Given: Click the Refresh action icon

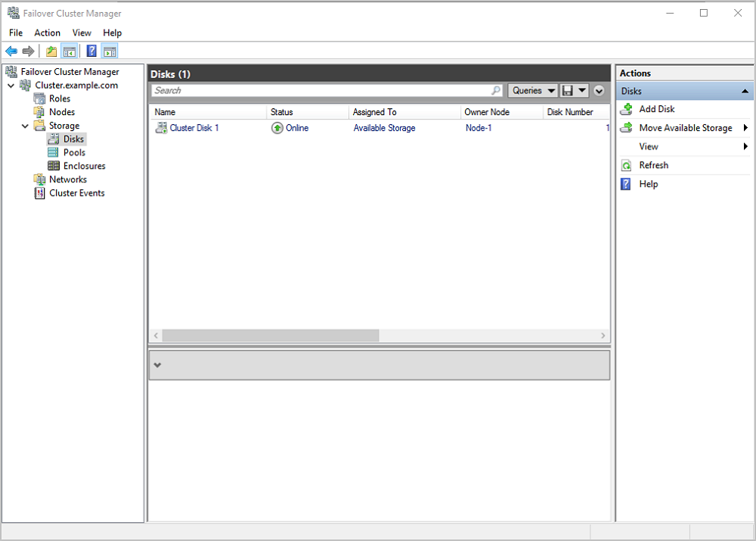Looking at the screenshot, I should (626, 166).
